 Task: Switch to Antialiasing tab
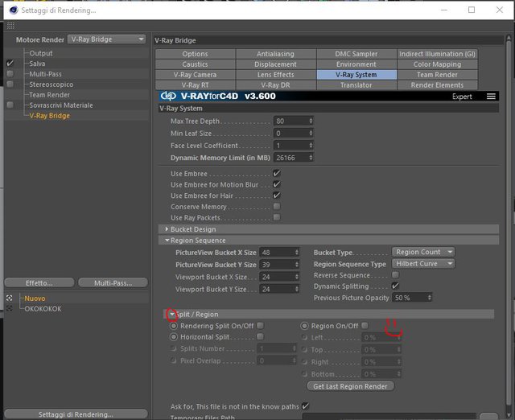(275, 54)
